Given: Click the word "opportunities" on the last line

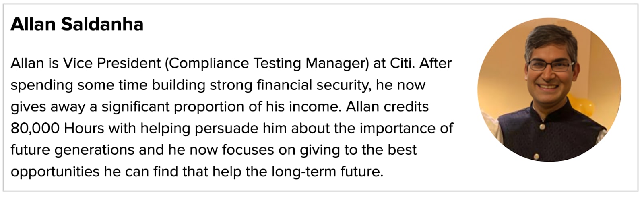Looking at the screenshot, I should point(55,172).
